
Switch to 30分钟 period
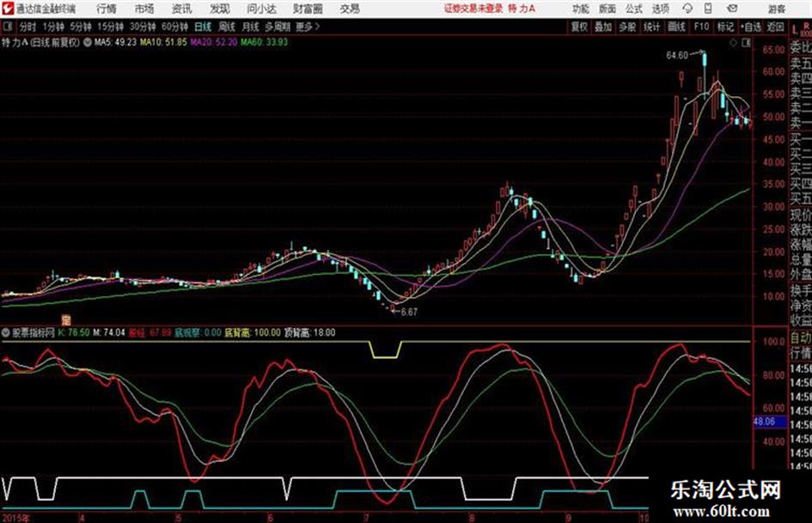143,27
